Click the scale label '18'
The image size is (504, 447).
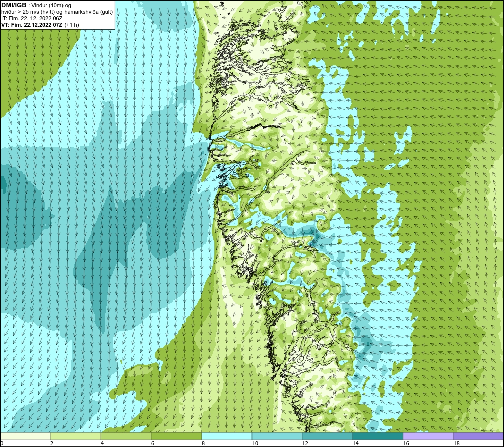tap(456, 443)
